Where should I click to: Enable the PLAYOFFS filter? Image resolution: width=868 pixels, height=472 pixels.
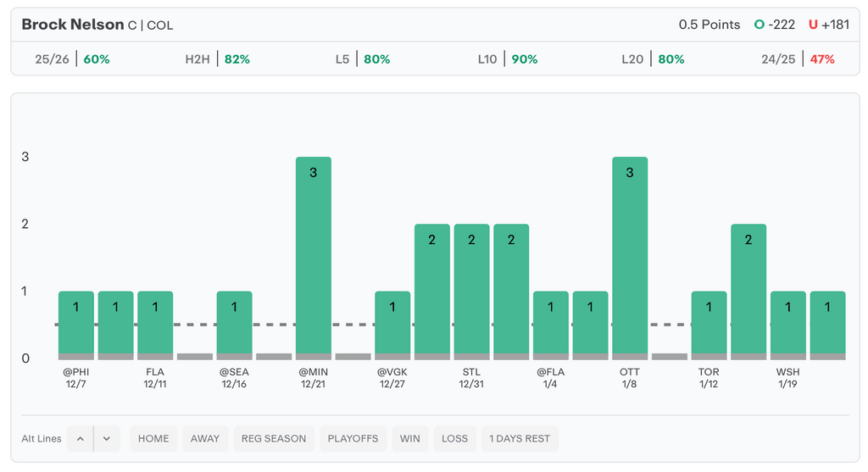coord(353,438)
